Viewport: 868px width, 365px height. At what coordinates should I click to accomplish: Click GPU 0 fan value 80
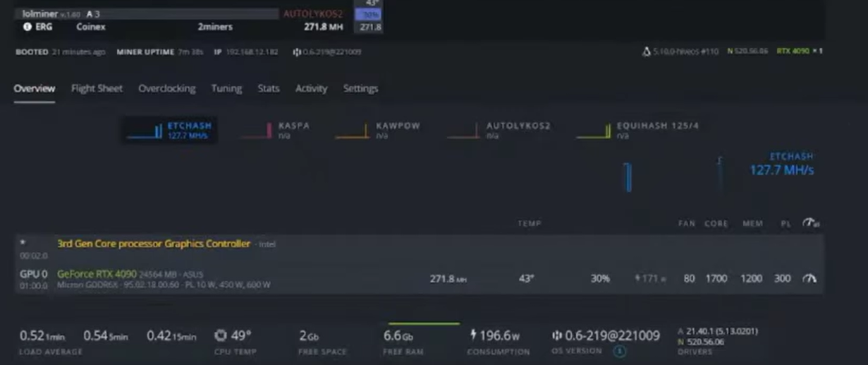(x=689, y=278)
